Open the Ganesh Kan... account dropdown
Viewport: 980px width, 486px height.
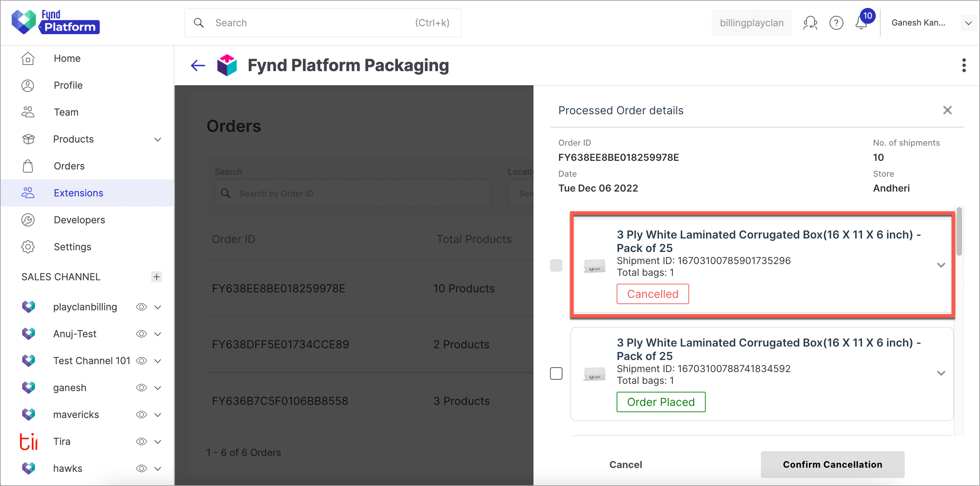[x=969, y=23]
